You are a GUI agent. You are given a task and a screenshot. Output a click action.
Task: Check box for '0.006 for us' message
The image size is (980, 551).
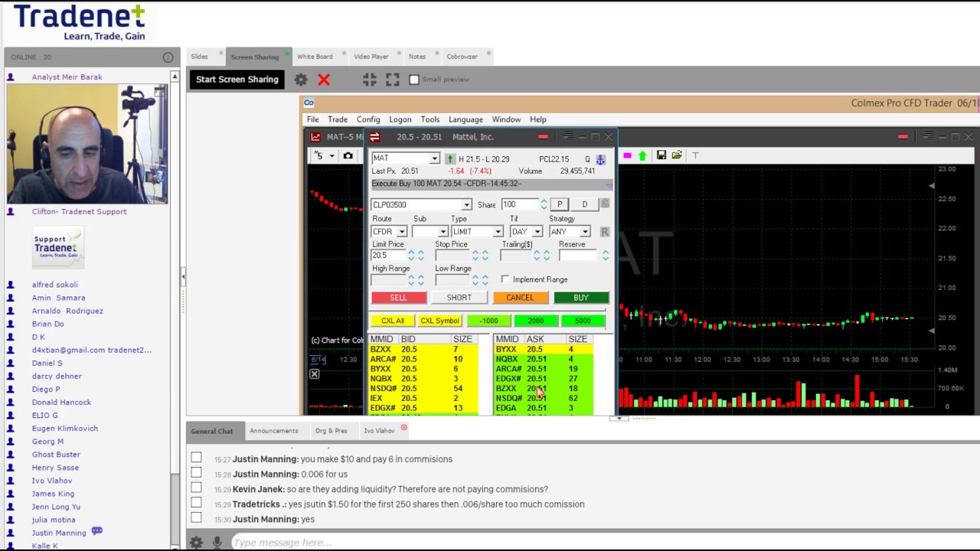point(196,474)
